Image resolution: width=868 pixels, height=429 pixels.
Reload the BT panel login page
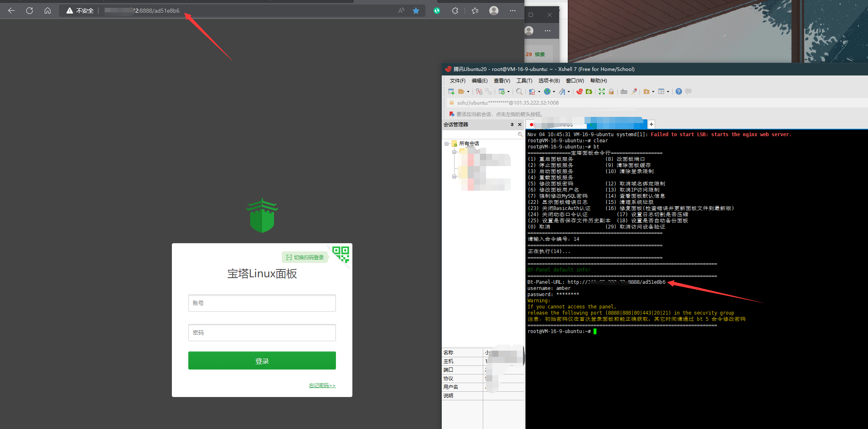point(30,11)
